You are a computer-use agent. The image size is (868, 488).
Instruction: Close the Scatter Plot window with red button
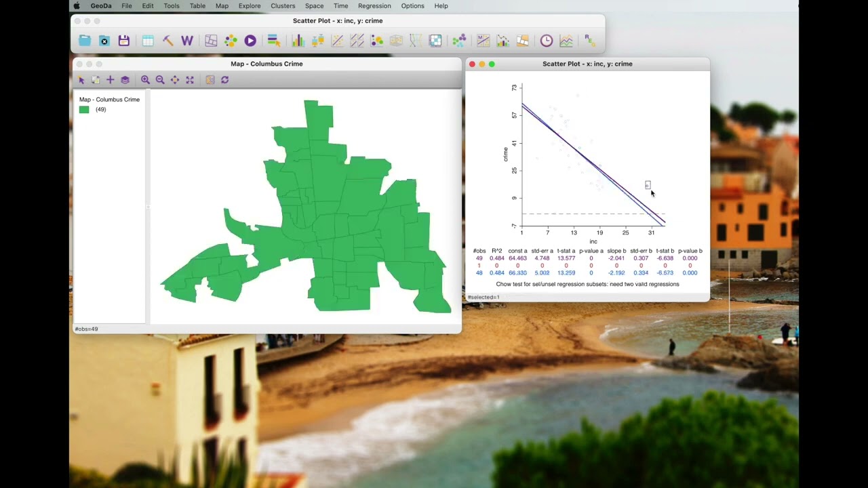[472, 64]
